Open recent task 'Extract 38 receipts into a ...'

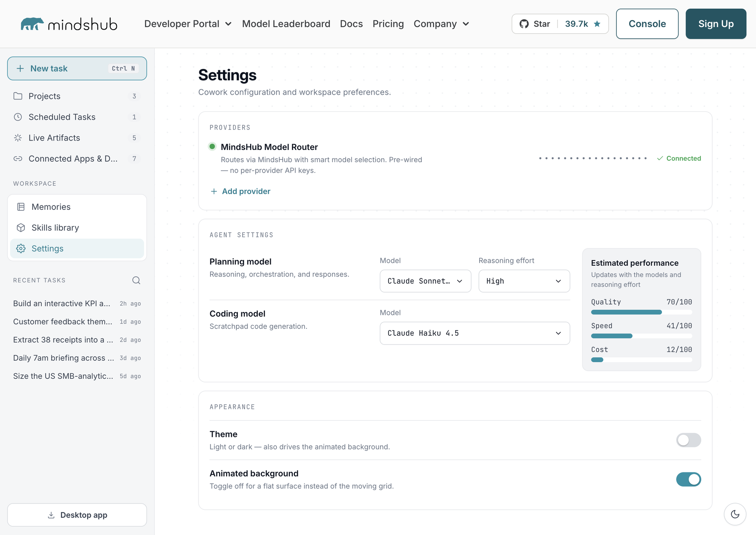tap(77, 340)
